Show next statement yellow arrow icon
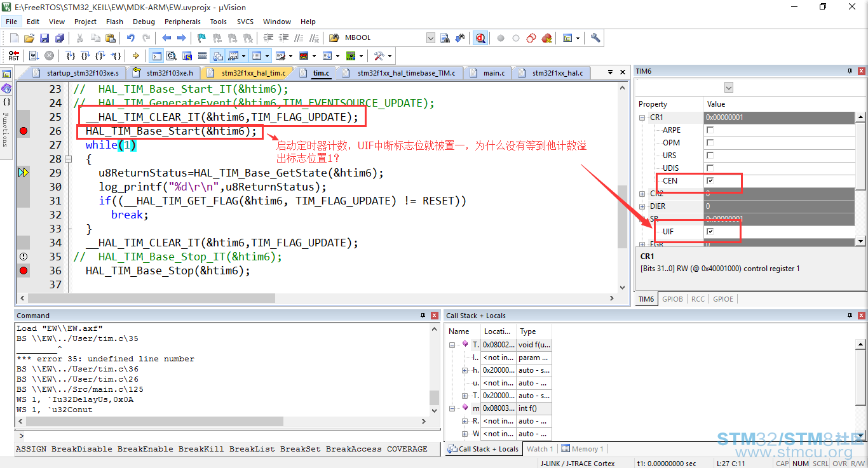The height and width of the screenshot is (468, 868). point(136,56)
